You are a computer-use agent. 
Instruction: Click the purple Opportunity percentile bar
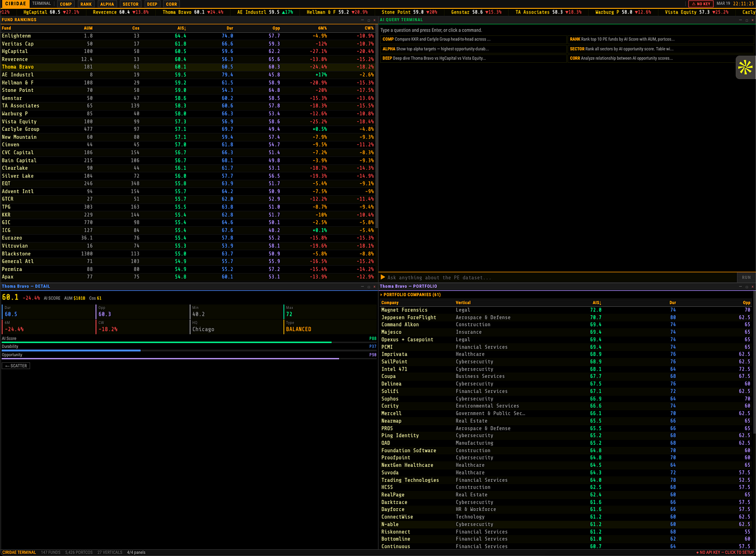pos(170,359)
